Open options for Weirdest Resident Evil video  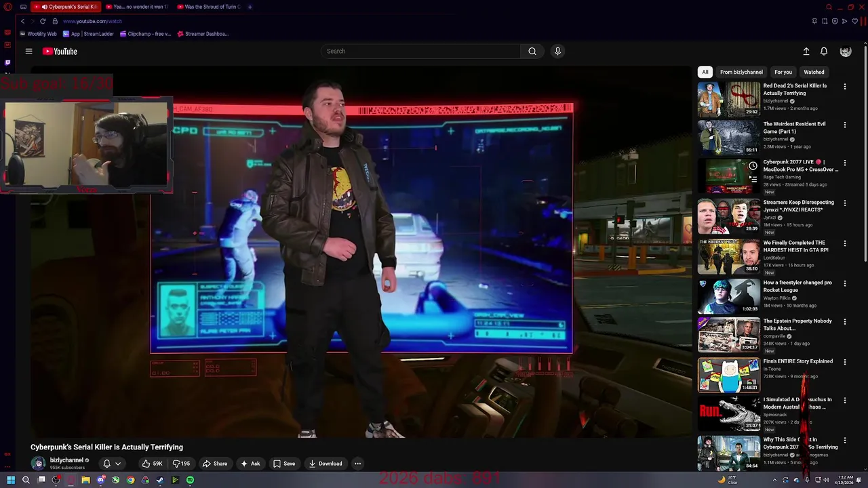pos(845,125)
